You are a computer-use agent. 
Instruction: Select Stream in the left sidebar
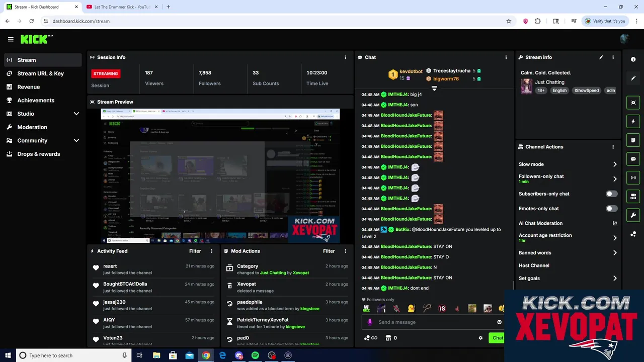pyautogui.click(x=43, y=60)
